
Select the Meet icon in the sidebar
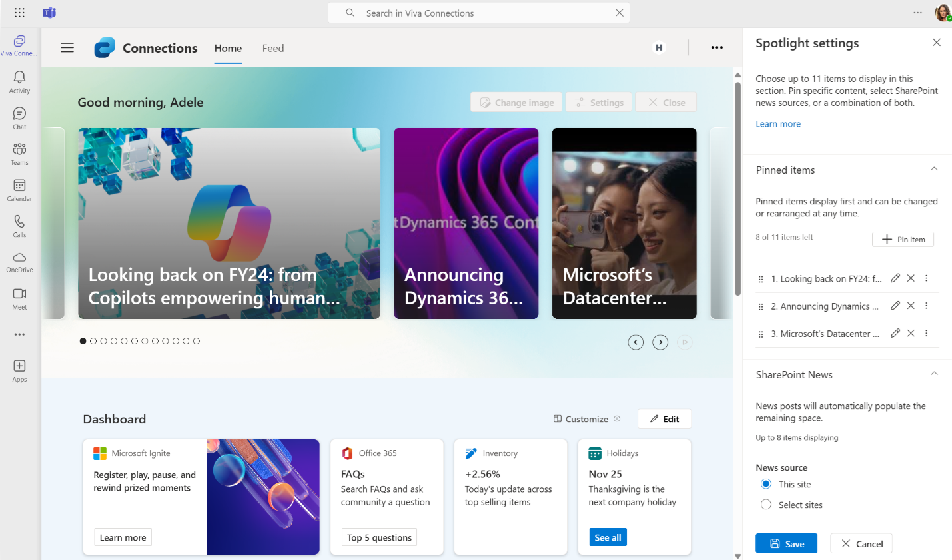pos(19,298)
